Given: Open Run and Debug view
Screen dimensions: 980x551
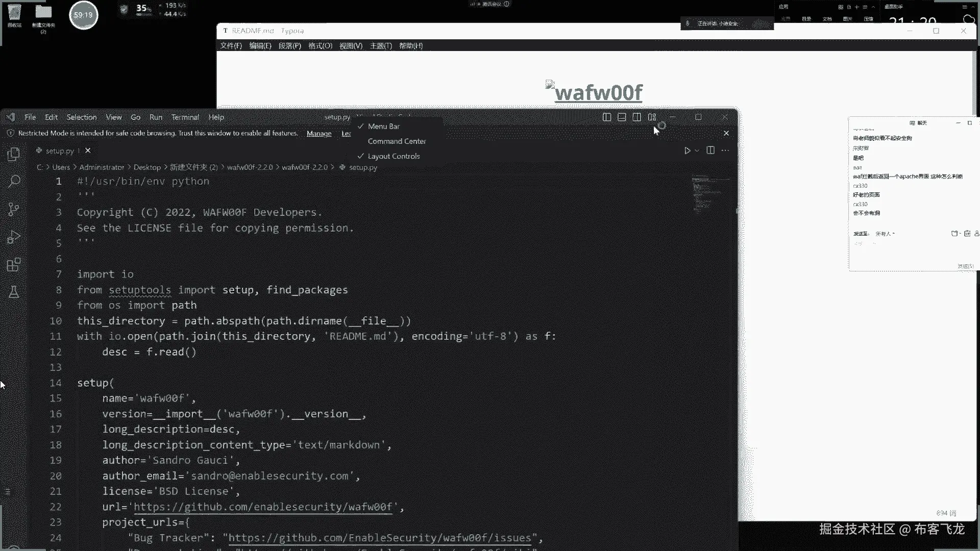Looking at the screenshot, I should 14,237.
